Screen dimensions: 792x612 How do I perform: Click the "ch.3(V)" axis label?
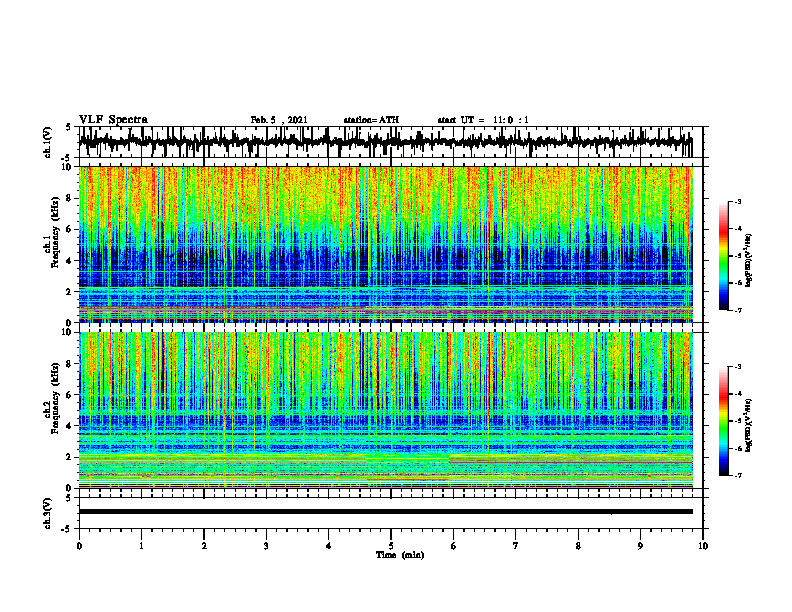tap(47, 513)
